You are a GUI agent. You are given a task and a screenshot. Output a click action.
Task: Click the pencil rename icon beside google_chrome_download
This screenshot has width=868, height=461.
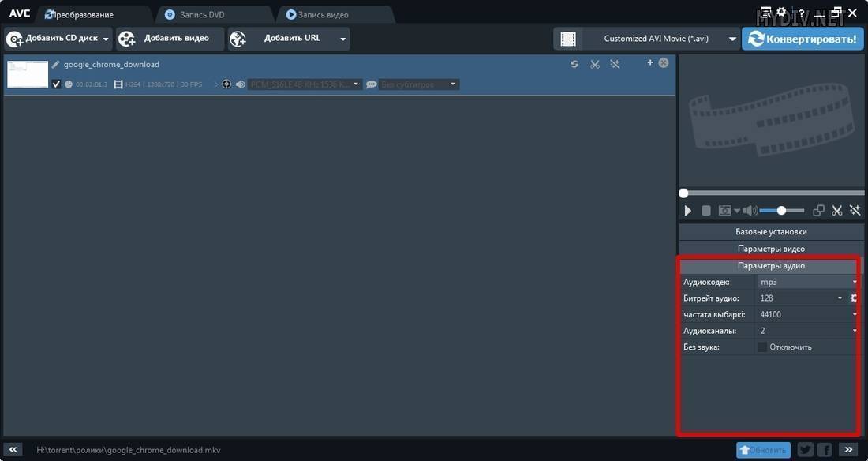(55, 64)
